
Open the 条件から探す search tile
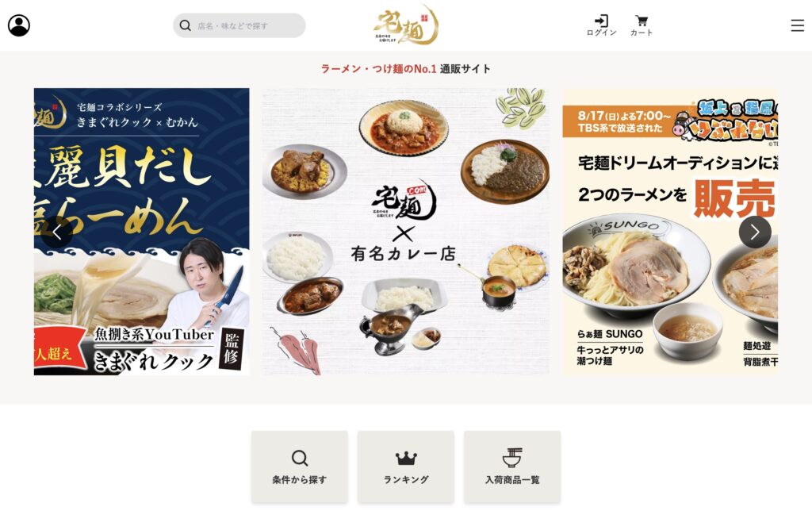click(x=299, y=467)
